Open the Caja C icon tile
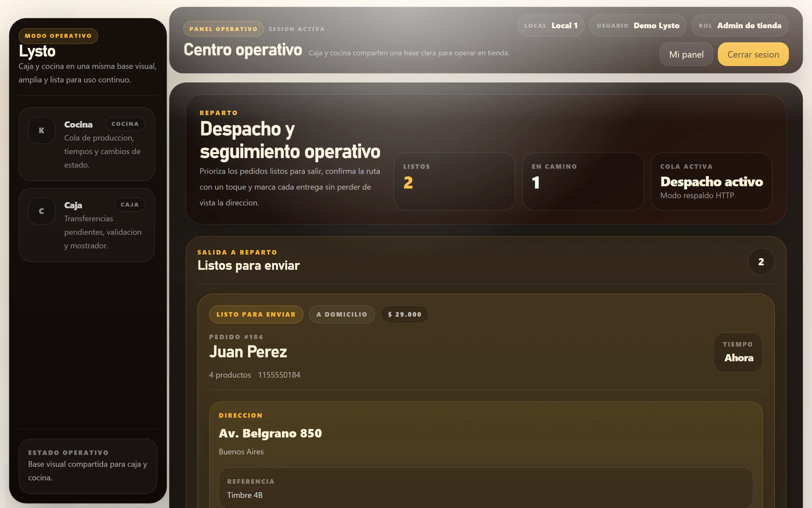This screenshot has width=812, height=508. click(42, 211)
